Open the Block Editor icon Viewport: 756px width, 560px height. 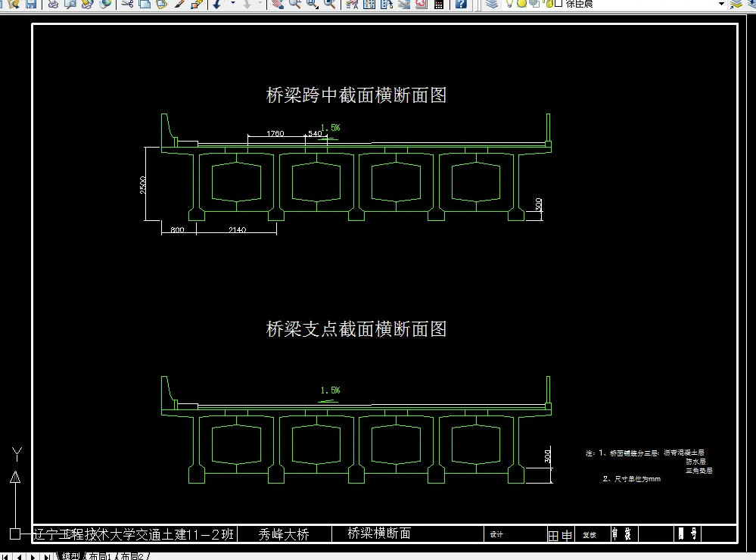(x=196, y=4)
